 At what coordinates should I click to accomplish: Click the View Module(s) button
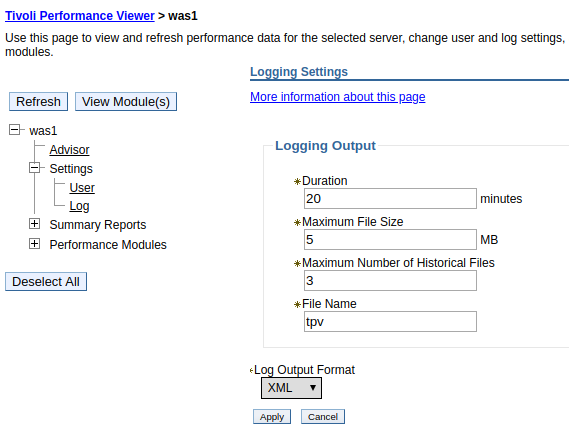pos(126,102)
